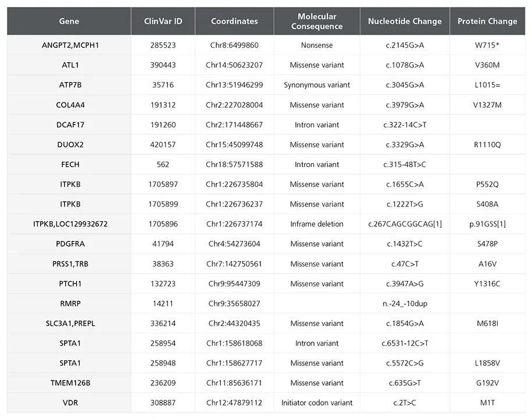Screen dimensions: 532x419
Task: Click coordinates Chr8:6499860
Action: [234, 45]
